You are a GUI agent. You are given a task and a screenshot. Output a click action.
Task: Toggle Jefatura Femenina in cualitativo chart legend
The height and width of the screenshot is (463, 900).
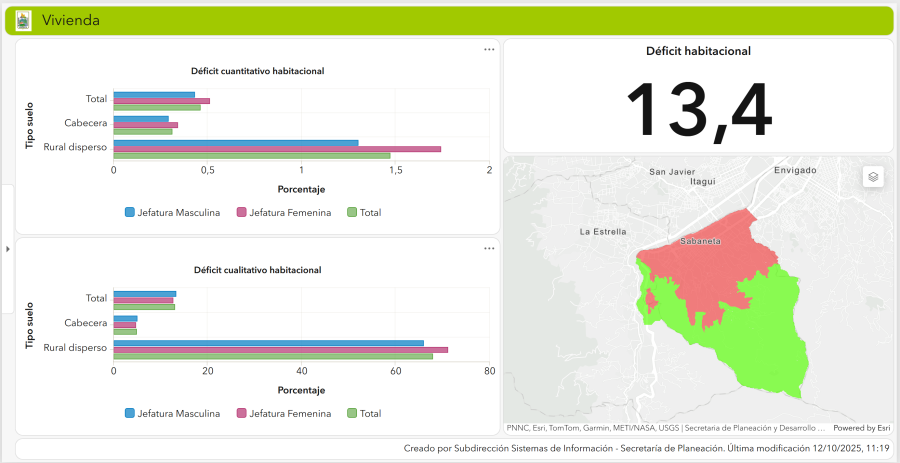pyautogui.click(x=284, y=413)
